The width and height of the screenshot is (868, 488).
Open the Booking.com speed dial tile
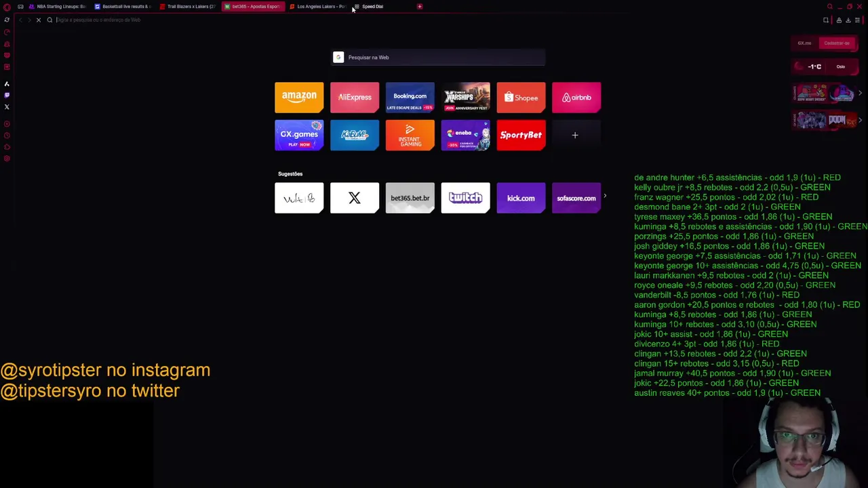point(410,98)
